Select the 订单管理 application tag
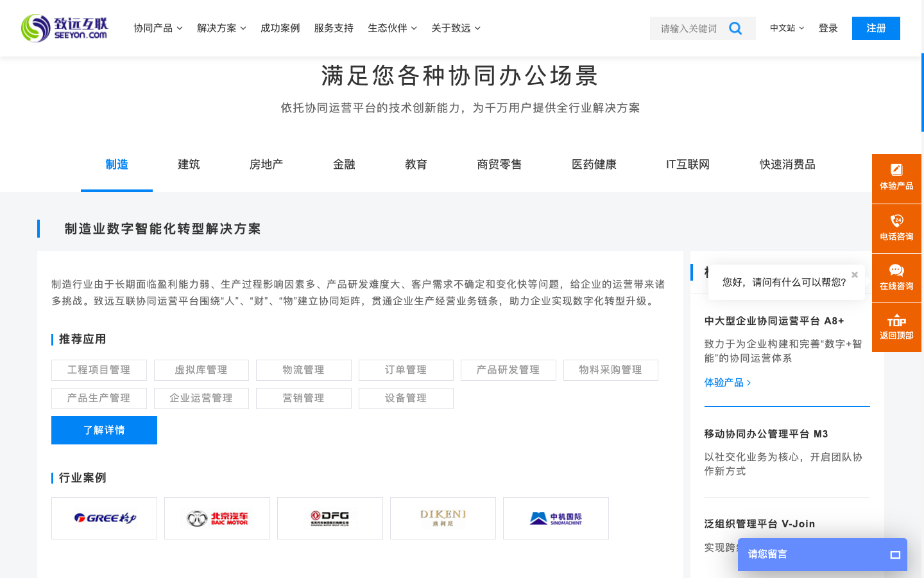Image resolution: width=924 pixels, height=578 pixels. [x=406, y=370]
